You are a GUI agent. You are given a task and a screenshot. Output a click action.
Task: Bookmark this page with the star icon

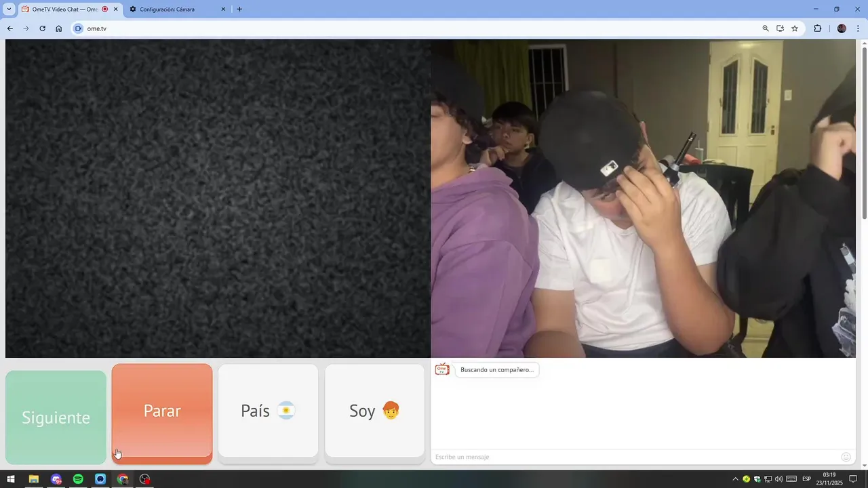coord(795,28)
